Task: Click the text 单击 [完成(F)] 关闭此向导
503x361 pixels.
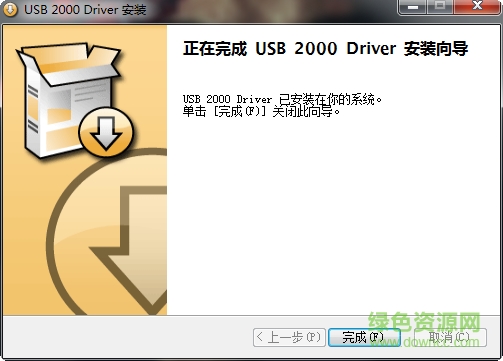Action: click(x=261, y=111)
